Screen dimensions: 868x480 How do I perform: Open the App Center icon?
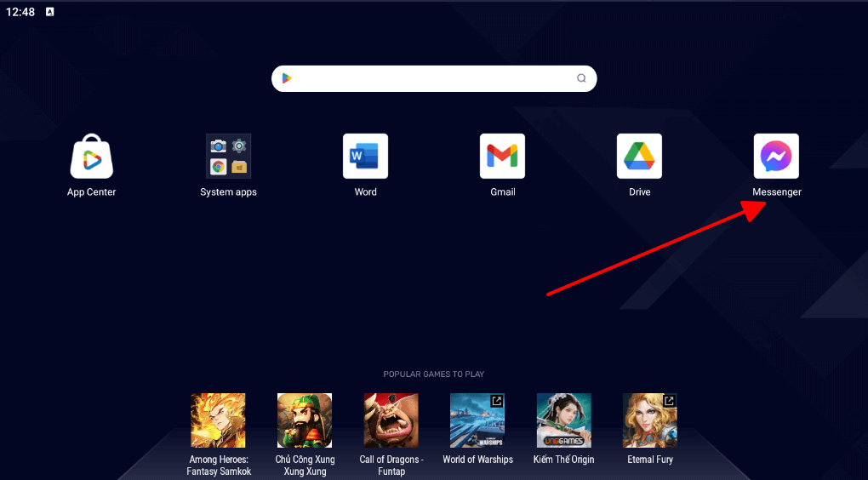click(x=91, y=156)
